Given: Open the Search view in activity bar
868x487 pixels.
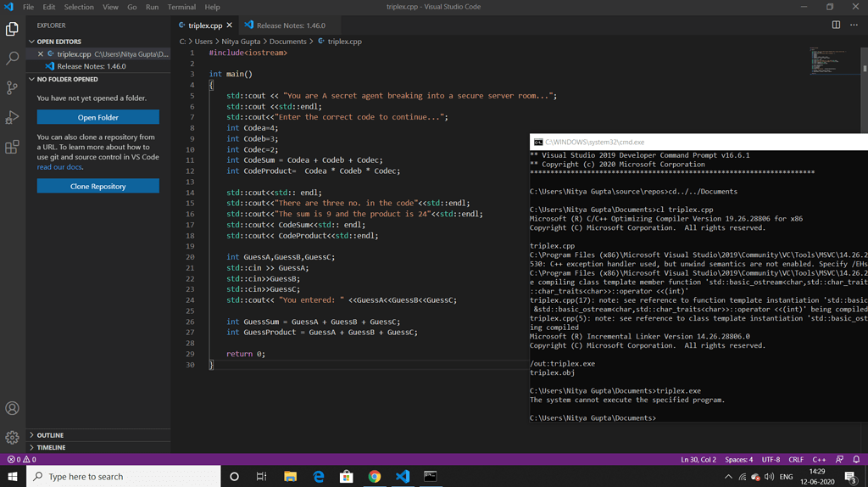Looking at the screenshot, I should point(12,59).
